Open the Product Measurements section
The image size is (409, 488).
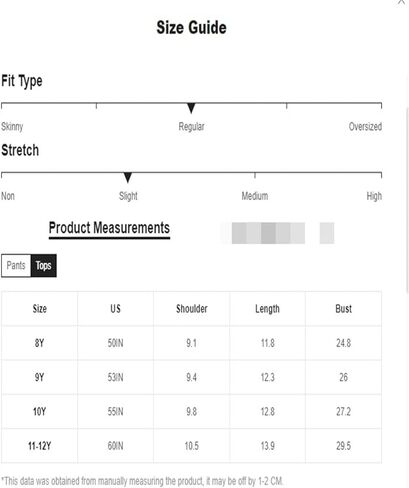click(109, 229)
